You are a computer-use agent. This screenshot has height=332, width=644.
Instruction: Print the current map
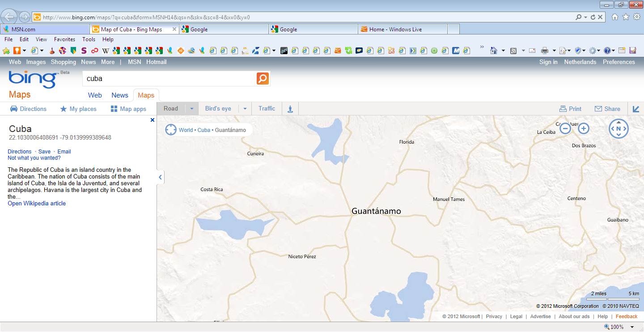(x=570, y=109)
